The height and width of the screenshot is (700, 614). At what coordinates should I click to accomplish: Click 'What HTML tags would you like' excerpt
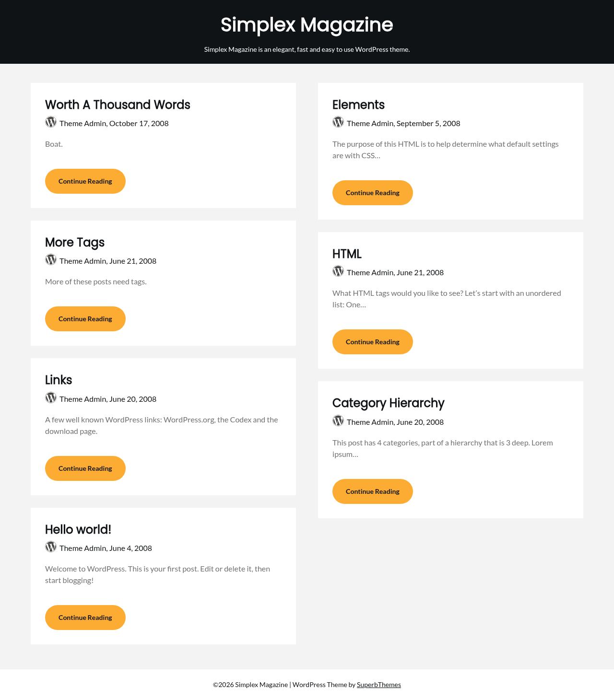click(x=447, y=299)
